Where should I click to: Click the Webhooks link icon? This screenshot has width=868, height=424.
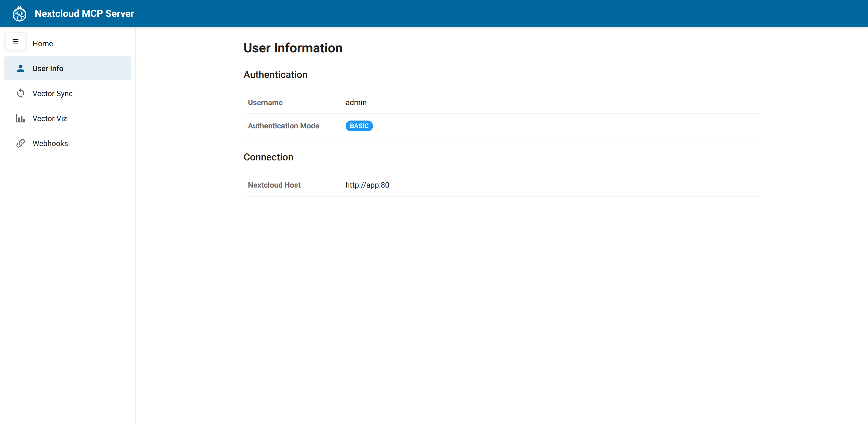pyautogui.click(x=21, y=143)
